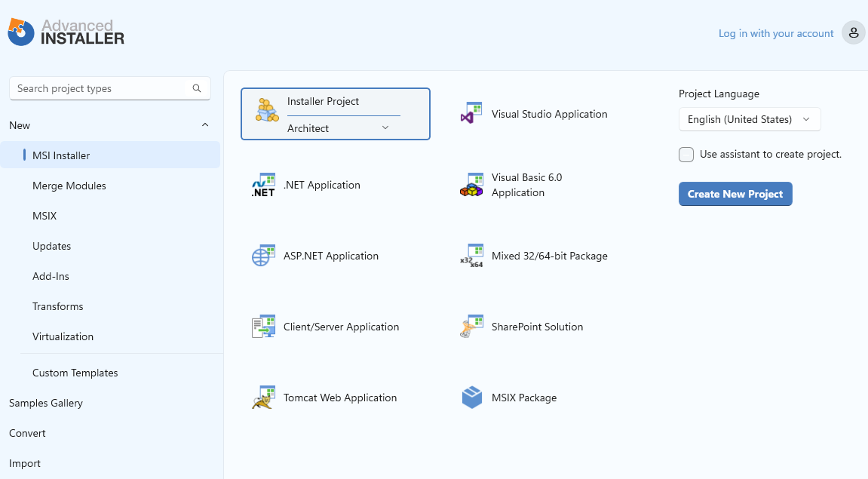
Task: Choose MSIX Package project type
Action: point(523,398)
